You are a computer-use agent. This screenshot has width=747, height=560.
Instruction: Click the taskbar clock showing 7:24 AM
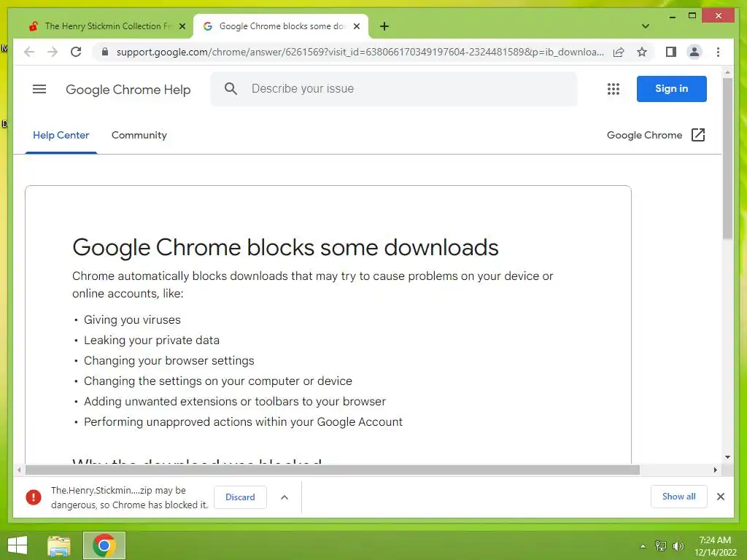tap(715, 545)
